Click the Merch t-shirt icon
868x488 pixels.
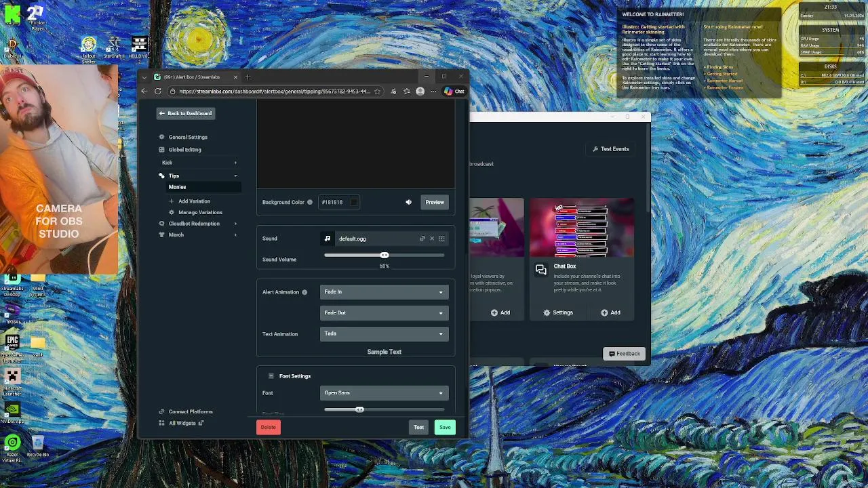(161, 235)
